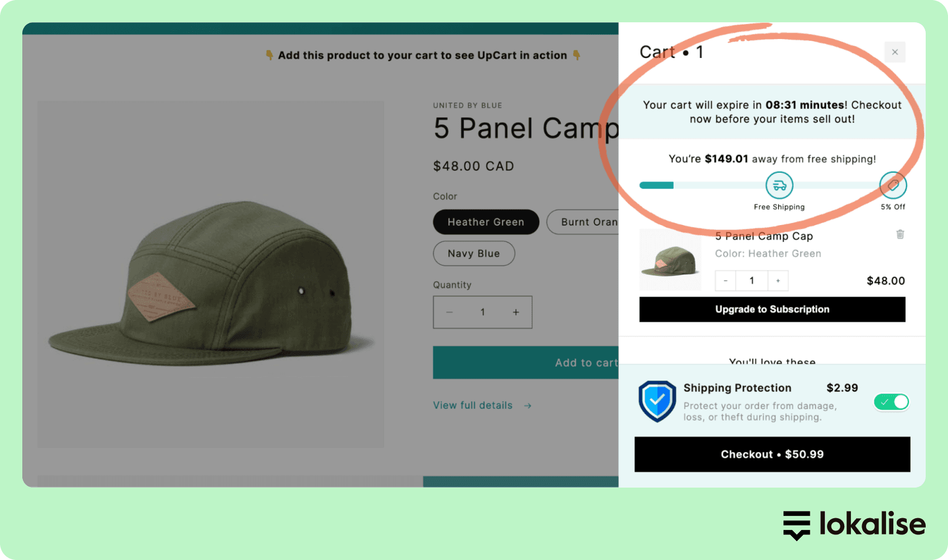The image size is (948, 560).
Task: Click the Free Shipping truck icon
Action: [x=779, y=186]
